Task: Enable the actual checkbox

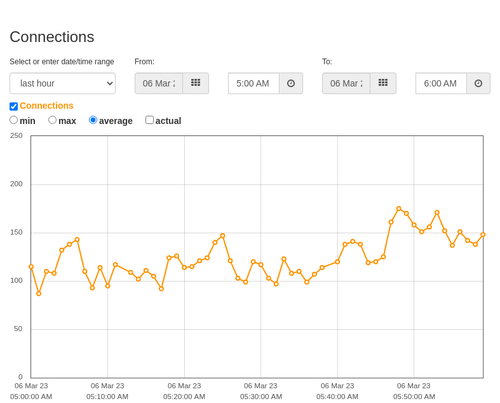Action: pos(149,120)
